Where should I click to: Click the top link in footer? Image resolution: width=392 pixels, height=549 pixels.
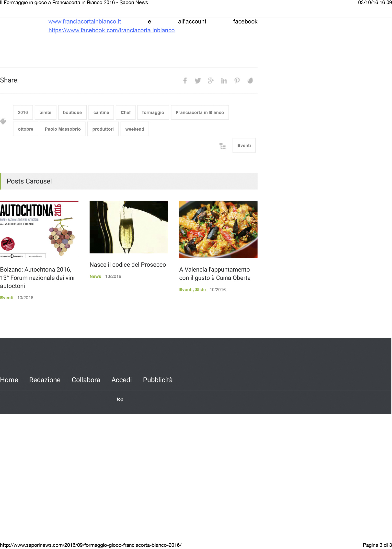click(x=120, y=399)
